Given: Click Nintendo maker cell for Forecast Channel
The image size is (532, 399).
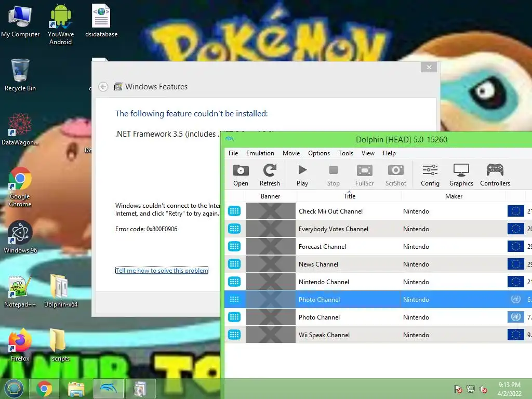Looking at the screenshot, I should pyautogui.click(x=416, y=247).
